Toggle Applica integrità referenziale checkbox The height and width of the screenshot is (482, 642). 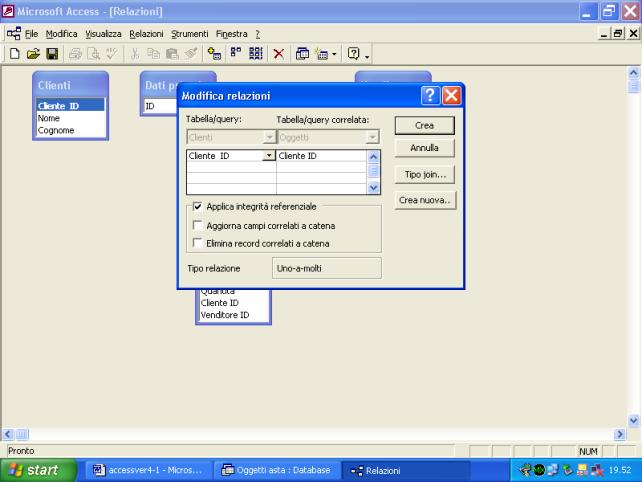click(x=197, y=206)
